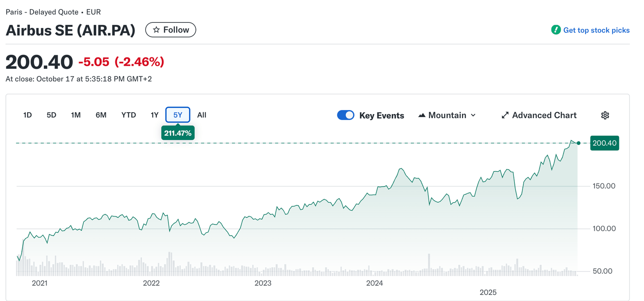Click the Advanced Chart expand arrows icon

point(505,115)
